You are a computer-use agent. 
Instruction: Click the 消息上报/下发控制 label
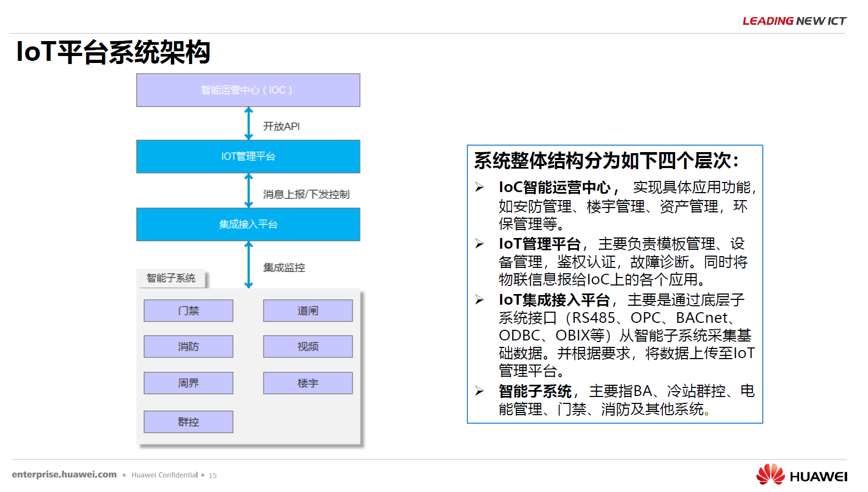click(306, 194)
